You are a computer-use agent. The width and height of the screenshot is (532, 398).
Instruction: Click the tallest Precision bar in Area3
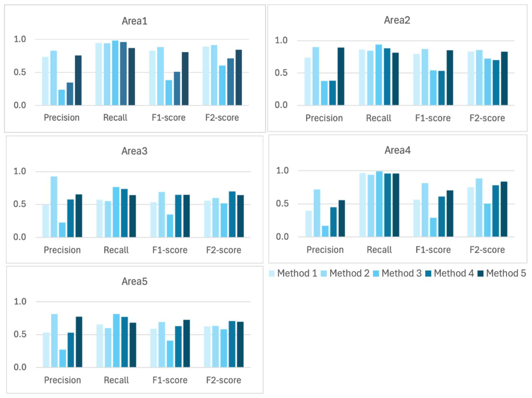tap(54, 207)
